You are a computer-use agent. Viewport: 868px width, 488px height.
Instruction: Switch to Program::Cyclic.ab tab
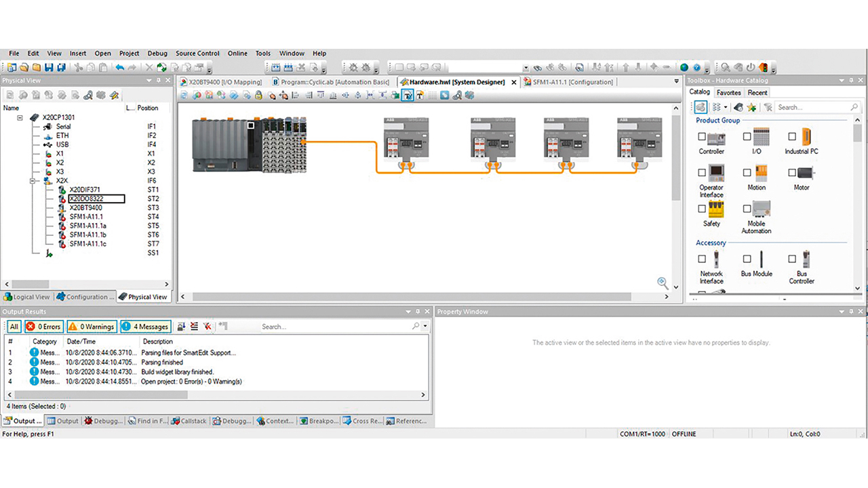[x=331, y=82]
